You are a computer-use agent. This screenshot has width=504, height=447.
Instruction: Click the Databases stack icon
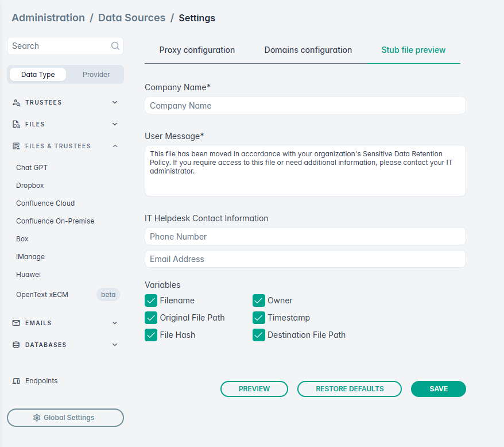(x=16, y=345)
